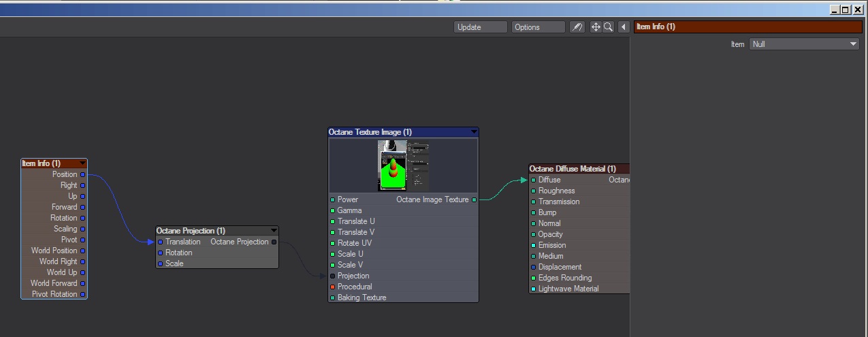Click the texture preview thumbnail in node
Image resolution: width=868 pixels, height=337 pixels.
(x=403, y=165)
